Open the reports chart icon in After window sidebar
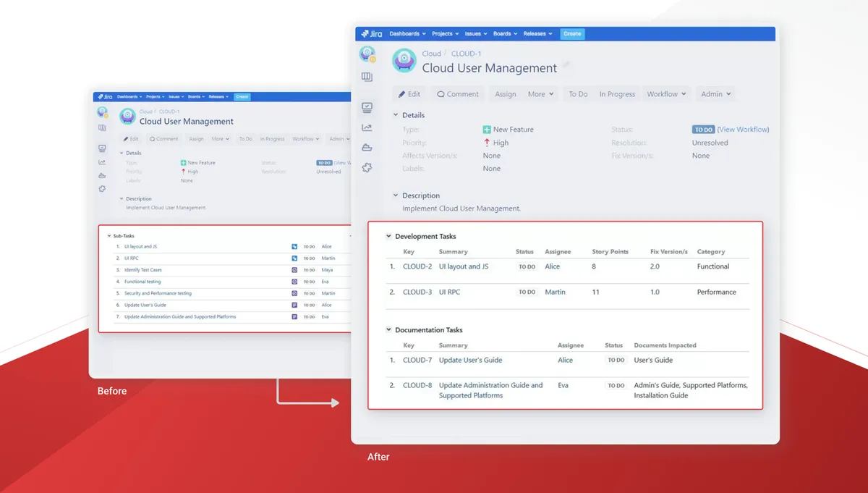This screenshot has height=493, width=868. click(x=367, y=127)
